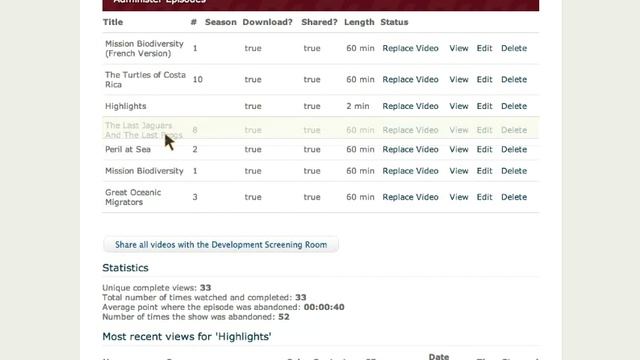This screenshot has width=640, height=360.
Task: Edit The Turtles of Costa Rica
Action: pyautogui.click(x=484, y=80)
